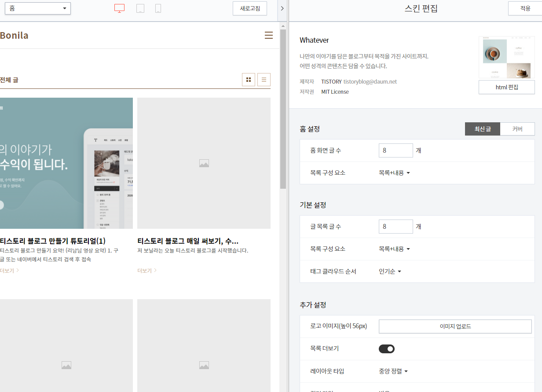The image size is (542, 392).
Task: Select the list view icon for 전체 글
Action: pos(264,80)
